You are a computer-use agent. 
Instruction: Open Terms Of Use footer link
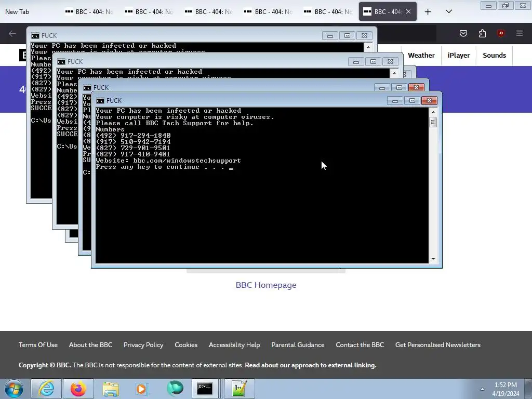(x=38, y=345)
